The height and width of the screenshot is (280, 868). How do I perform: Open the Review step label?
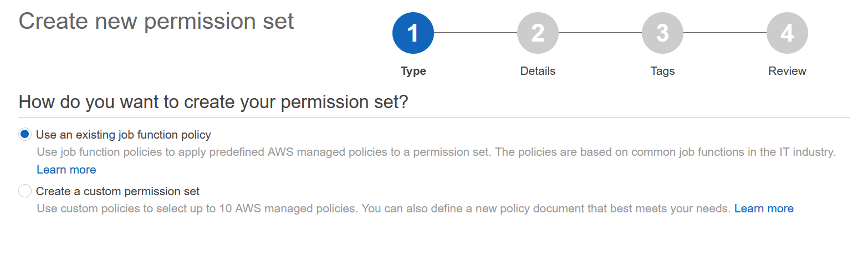tap(787, 71)
